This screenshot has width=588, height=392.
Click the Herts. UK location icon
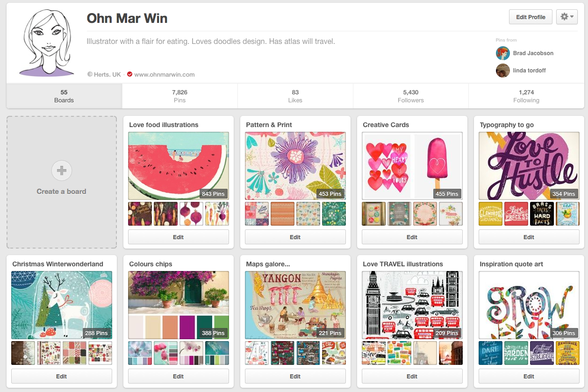tap(90, 74)
